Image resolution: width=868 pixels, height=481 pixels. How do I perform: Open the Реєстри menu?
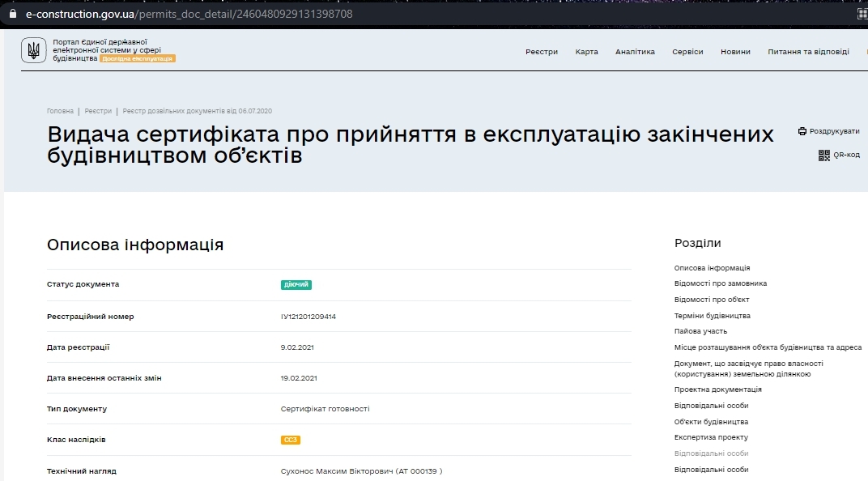click(542, 52)
